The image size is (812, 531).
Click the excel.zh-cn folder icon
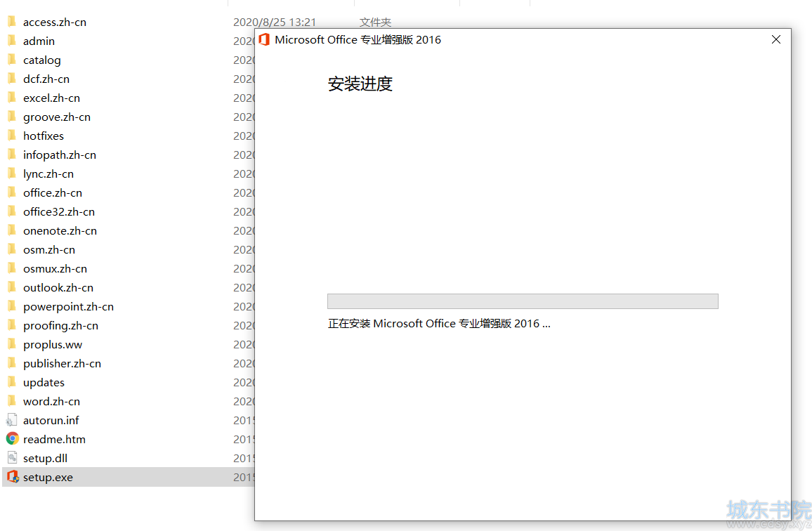pos(12,98)
